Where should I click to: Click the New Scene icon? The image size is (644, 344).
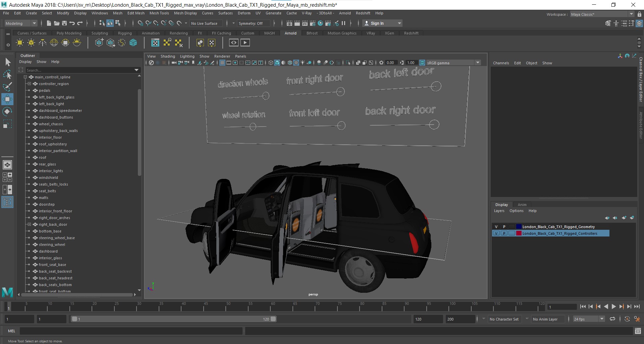pos(49,23)
